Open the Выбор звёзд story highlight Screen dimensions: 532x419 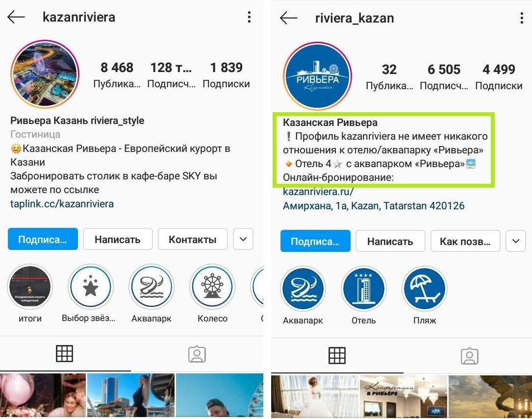pyautogui.click(x=91, y=287)
